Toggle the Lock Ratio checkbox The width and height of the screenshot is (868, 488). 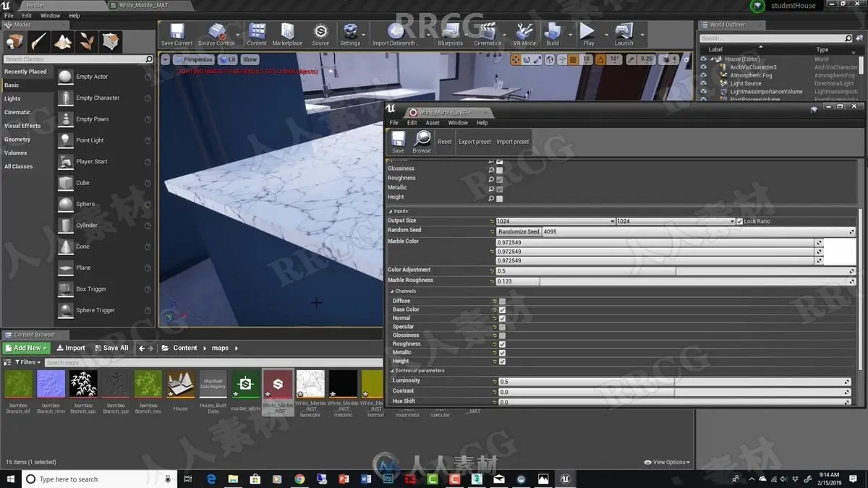[x=740, y=221]
